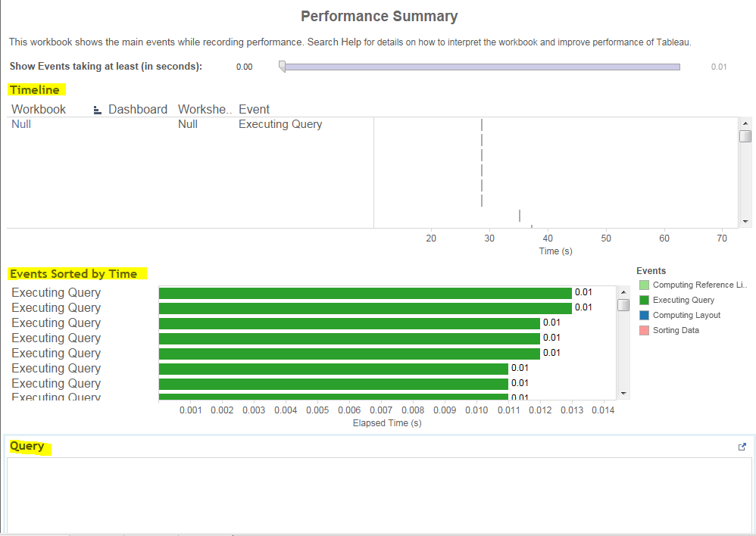
Task: Open the Query panel in a pop-out window
Action: point(742,447)
